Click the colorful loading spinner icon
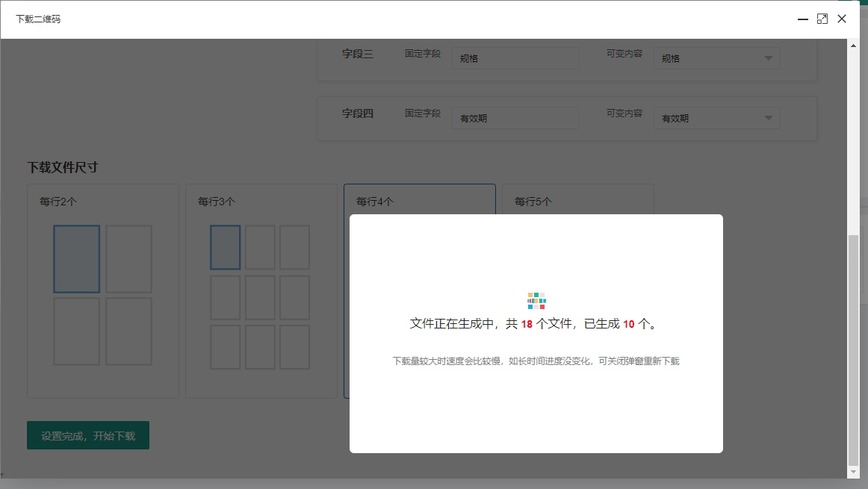This screenshot has width=868, height=489. coord(536,301)
